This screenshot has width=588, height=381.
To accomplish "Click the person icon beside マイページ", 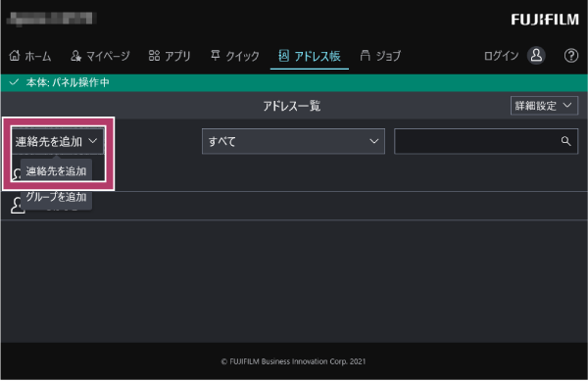I will tap(75, 56).
